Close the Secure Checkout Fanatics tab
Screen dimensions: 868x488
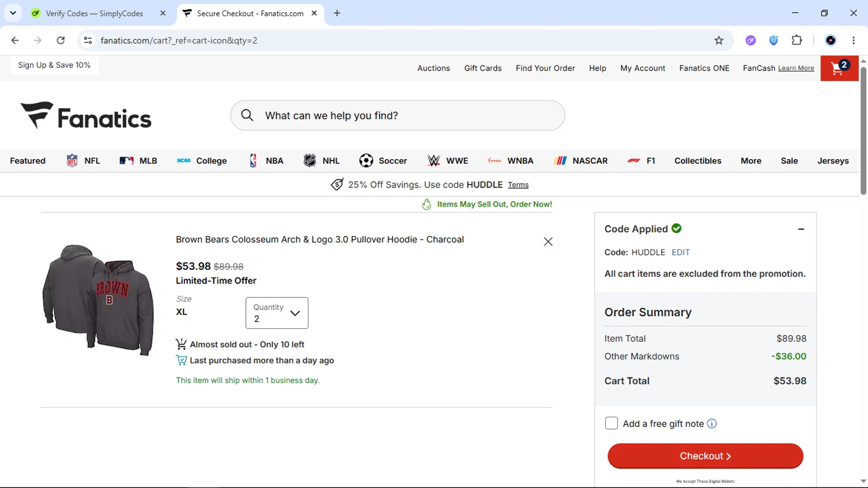pyautogui.click(x=314, y=13)
